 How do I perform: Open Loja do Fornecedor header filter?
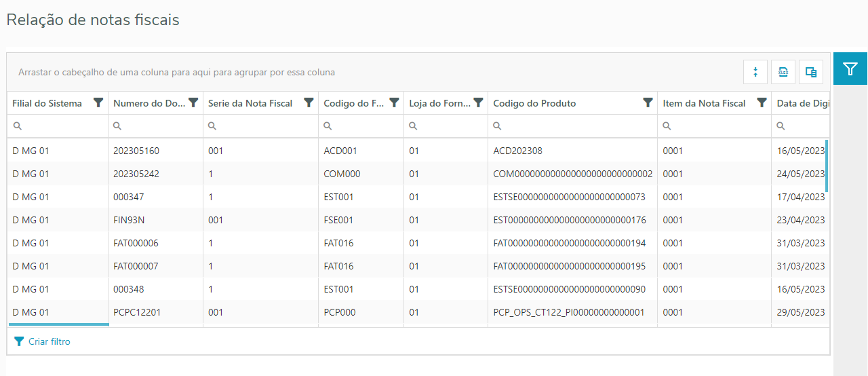[x=478, y=102]
